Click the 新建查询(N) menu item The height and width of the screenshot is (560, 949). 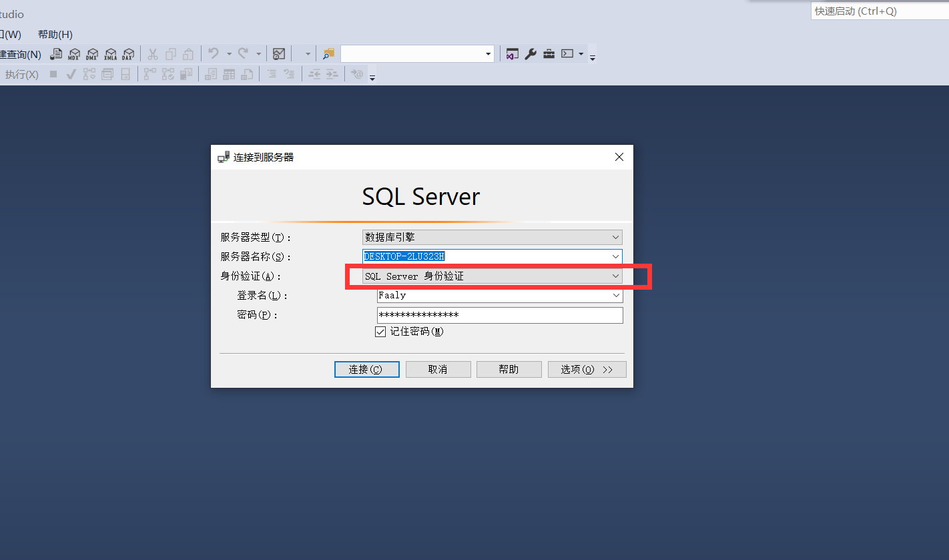coord(21,53)
